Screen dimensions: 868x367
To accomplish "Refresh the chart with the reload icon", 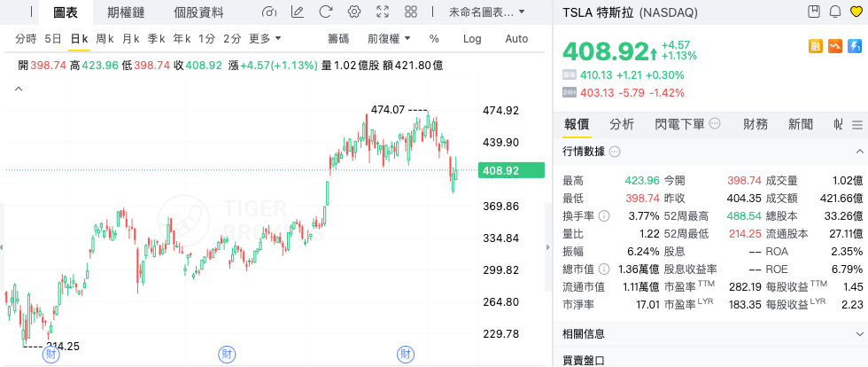I will point(325,12).
